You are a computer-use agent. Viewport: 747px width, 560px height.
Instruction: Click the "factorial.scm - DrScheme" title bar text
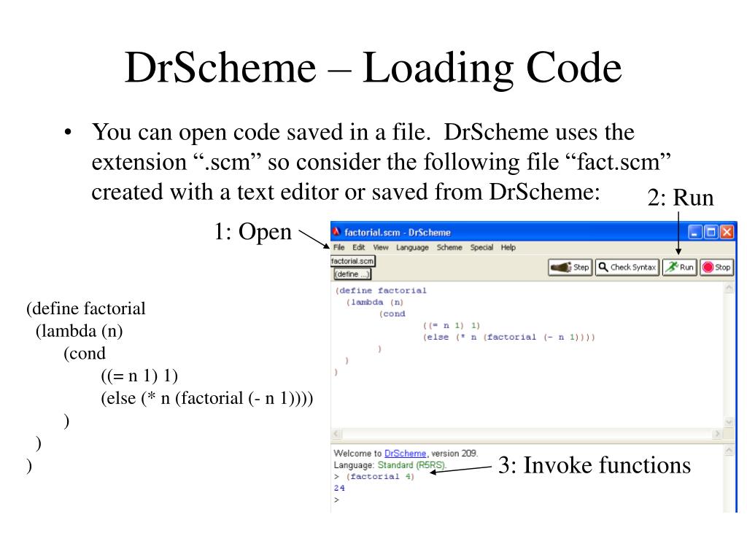pos(398,233)
